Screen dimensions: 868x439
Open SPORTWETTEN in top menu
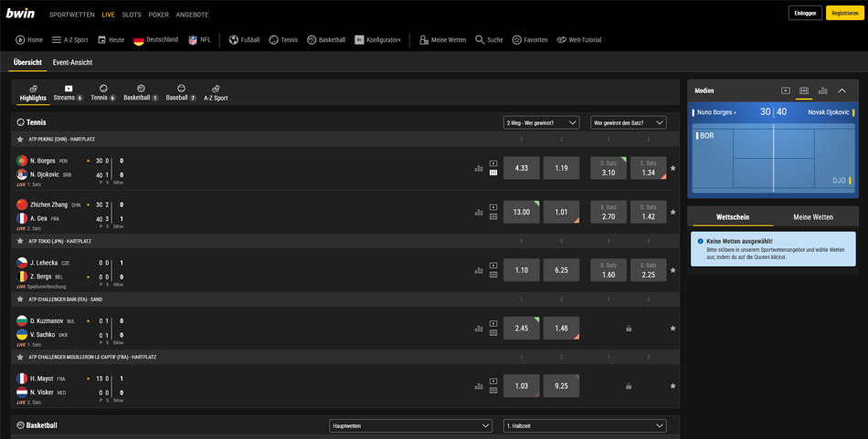72,15
